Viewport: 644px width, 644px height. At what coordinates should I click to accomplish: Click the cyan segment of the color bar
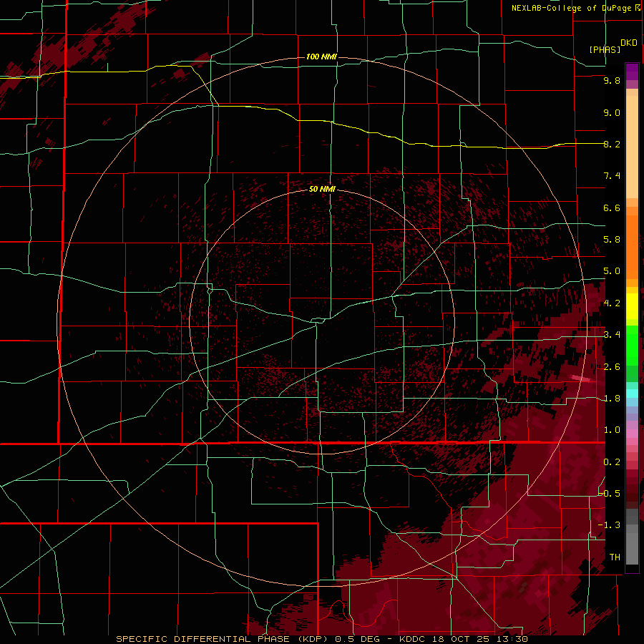pyautogui.click(x=632, y=394)
